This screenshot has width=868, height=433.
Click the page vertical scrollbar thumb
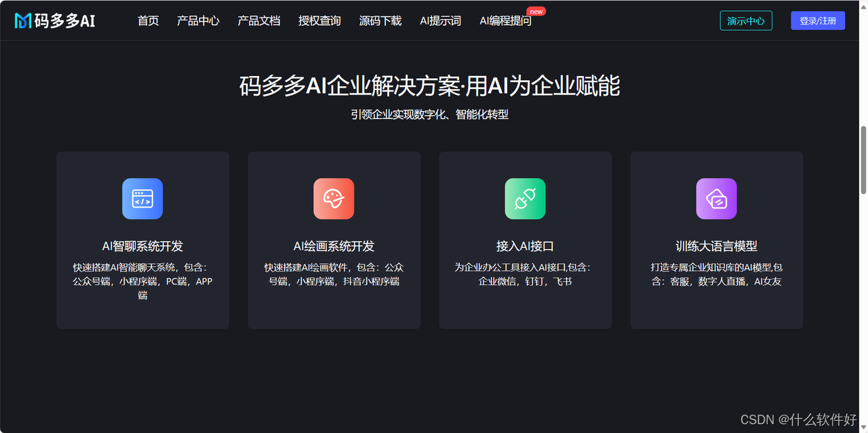click(863, 159)
